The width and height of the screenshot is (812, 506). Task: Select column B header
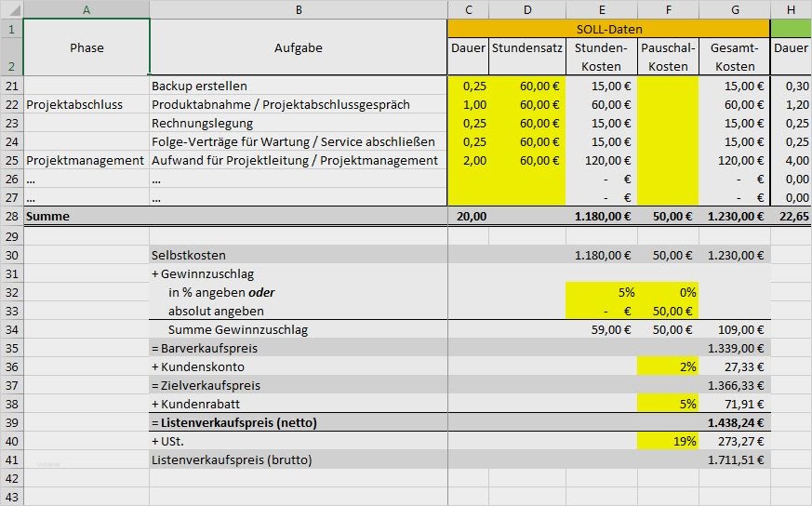299,9
